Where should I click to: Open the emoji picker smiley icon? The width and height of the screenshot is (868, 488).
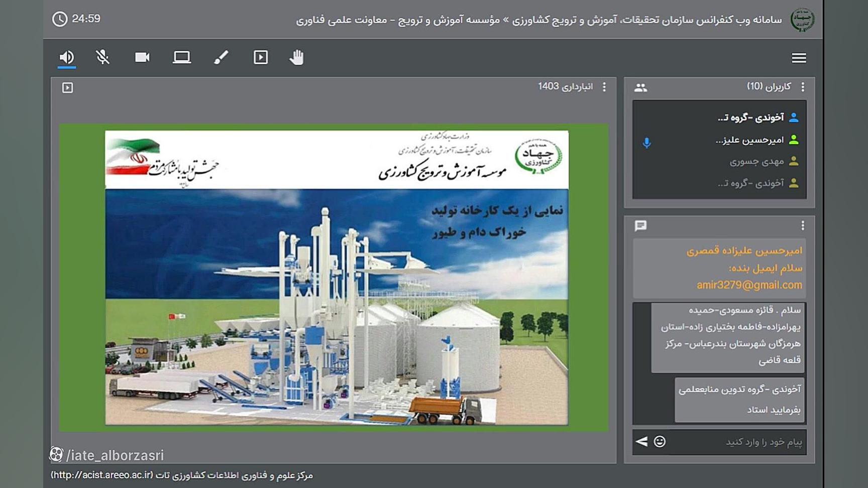(660, 441)
